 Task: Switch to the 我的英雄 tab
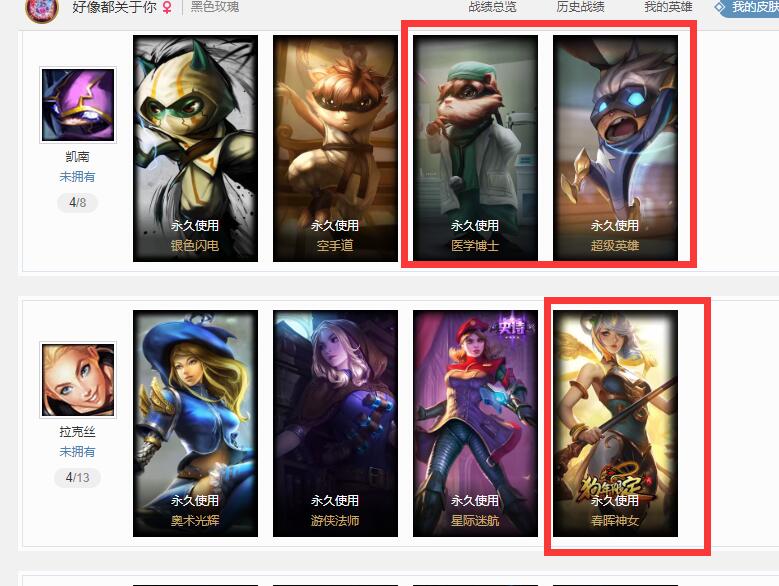[x=668, y=7]
